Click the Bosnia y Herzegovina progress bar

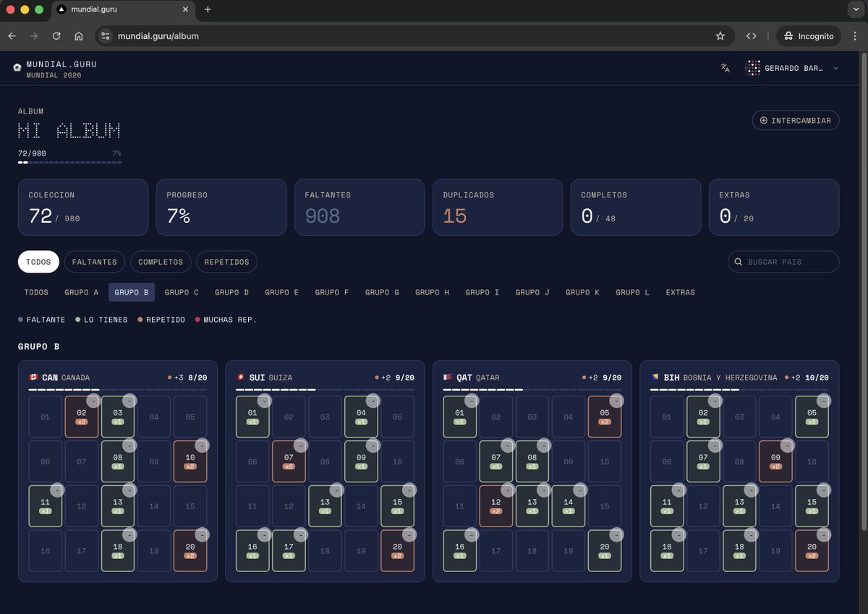click(739, 390)
